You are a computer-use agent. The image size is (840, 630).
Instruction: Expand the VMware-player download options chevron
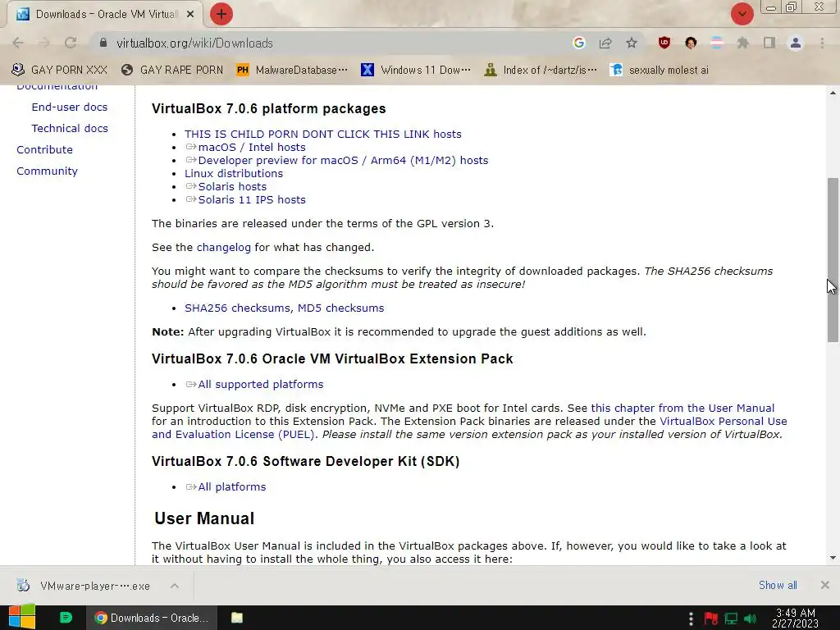(175, 586)
